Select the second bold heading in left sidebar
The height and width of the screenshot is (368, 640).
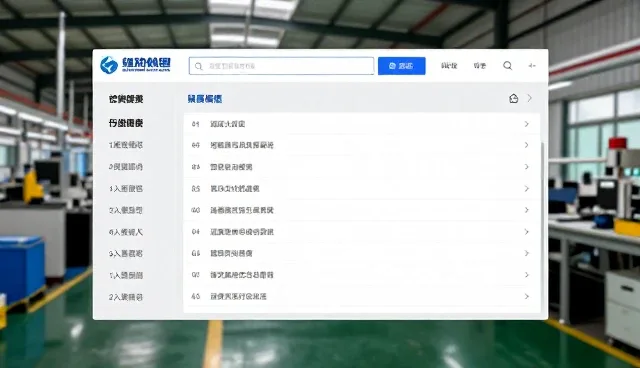(x=126, y=123)
